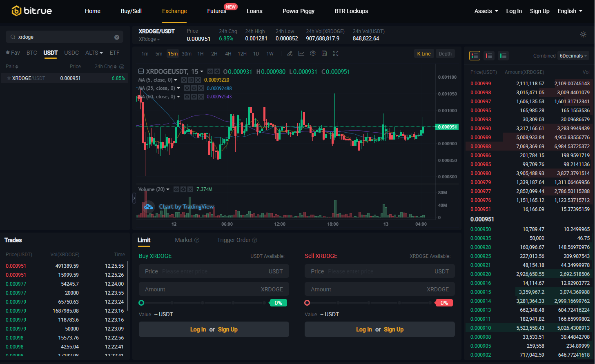
Task: Switch to the Depth chart
Action: [445, 54]
